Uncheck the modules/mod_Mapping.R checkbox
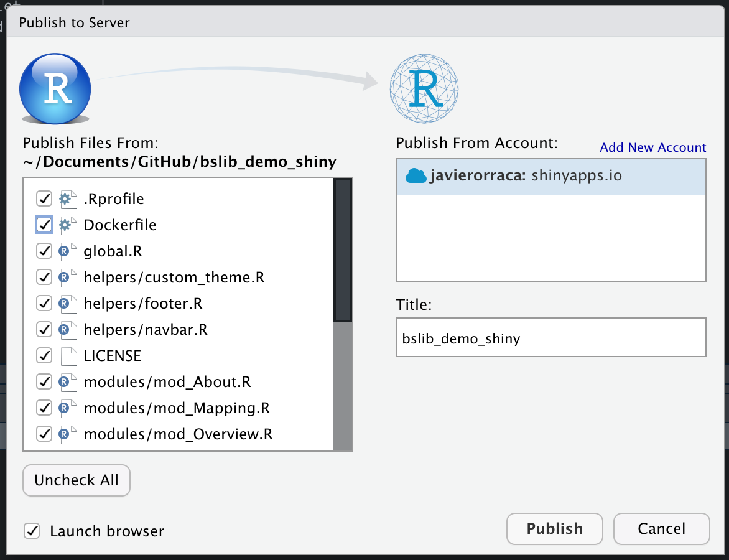729x560 pixels. pyautogui.click(x=44, y=408)
